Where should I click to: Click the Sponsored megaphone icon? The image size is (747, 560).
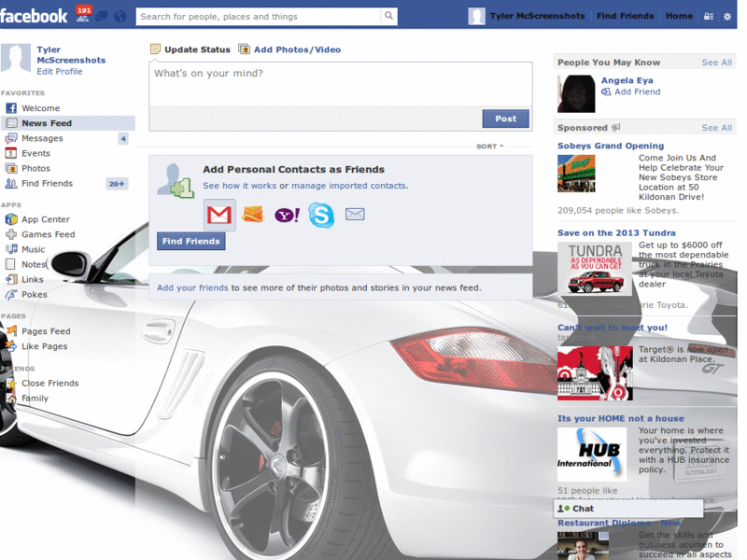click(x=616, y=127)
